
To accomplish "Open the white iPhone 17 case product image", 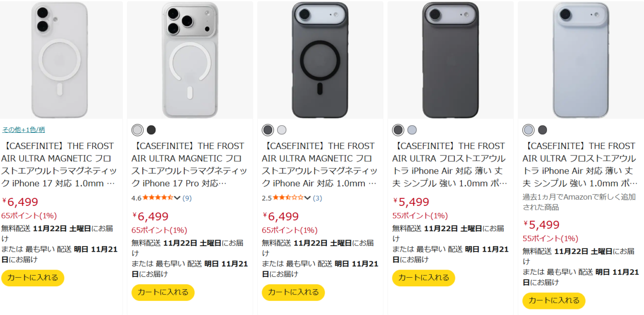I will click(60, 59).
